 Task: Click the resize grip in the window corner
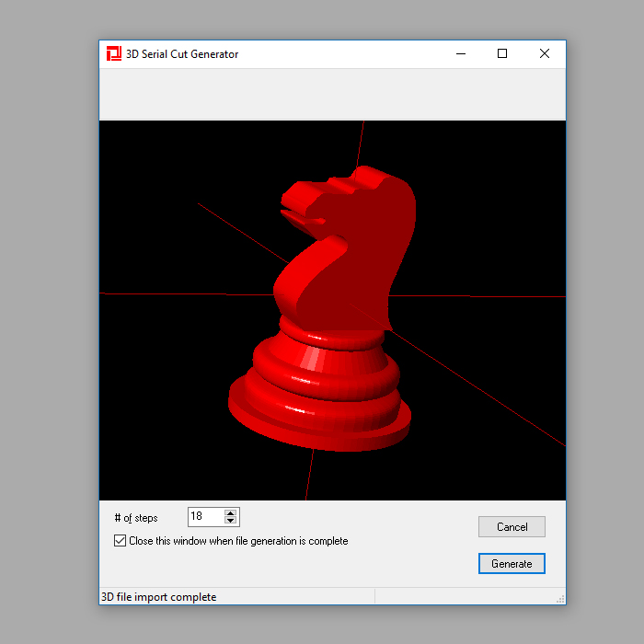click(560, 599)
